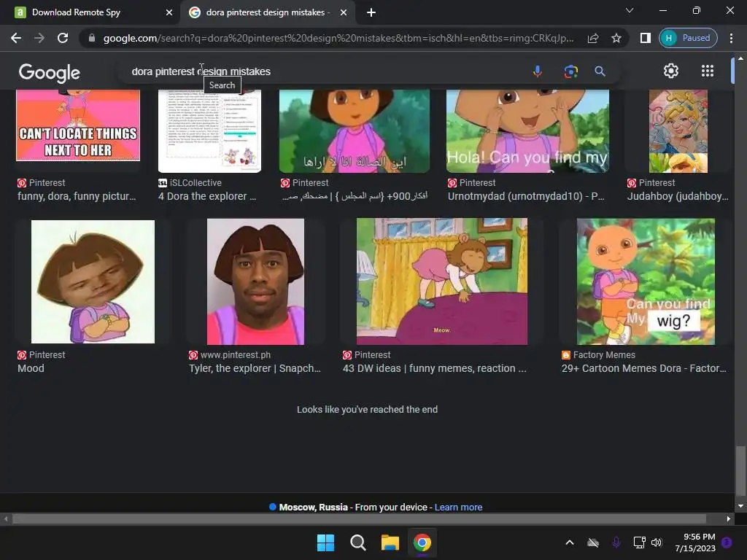Open the Hola Can you find my image

[x=527, y=131]
